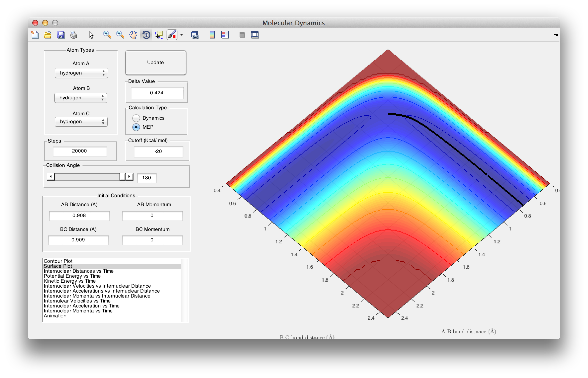The height and width of the screenshot is (378, 588).
Task: Open the Atom B element dropdown
Action: coord(81,98)
